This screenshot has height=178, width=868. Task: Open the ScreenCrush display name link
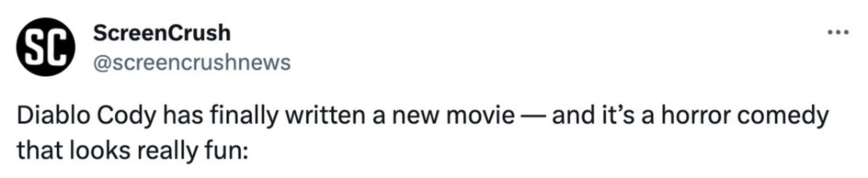point(162,33)
